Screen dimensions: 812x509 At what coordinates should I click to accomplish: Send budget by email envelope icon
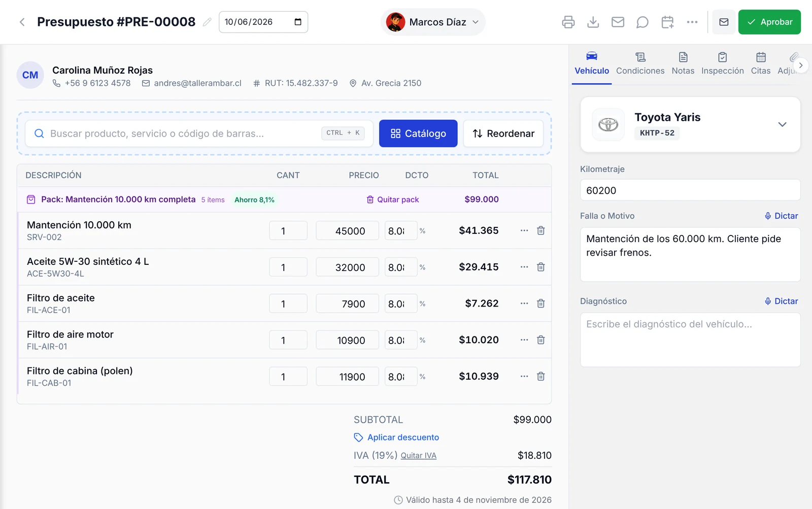pos(618,22)
